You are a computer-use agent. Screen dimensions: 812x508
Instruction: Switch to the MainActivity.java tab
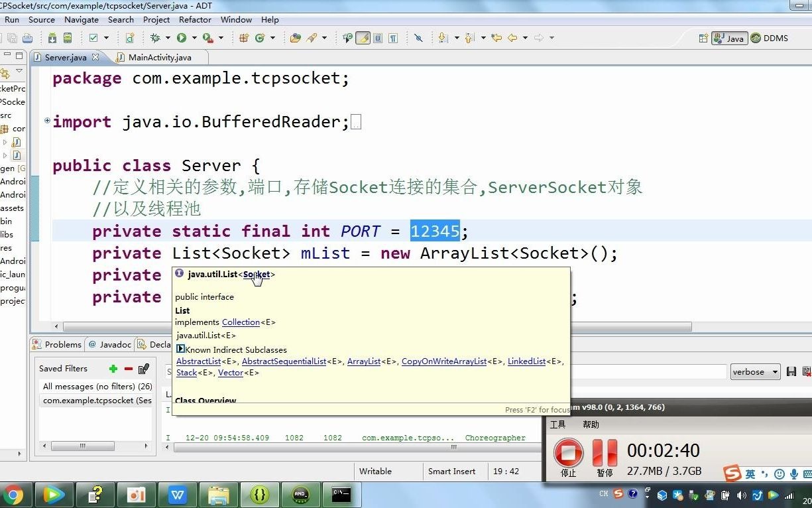click(159, 57)
